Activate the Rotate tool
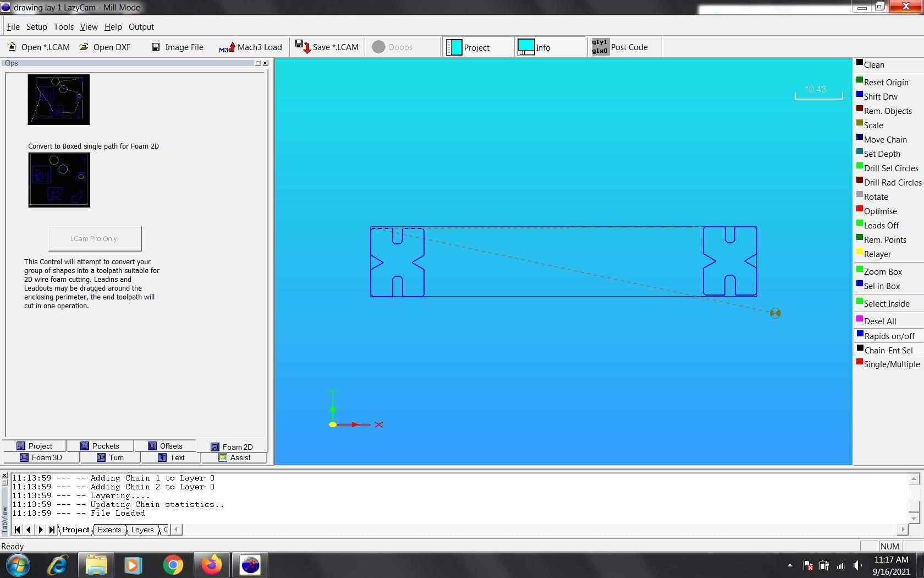The width and height of the screenshot is (924, 578). pyautogui.click(x=876, y=197)
